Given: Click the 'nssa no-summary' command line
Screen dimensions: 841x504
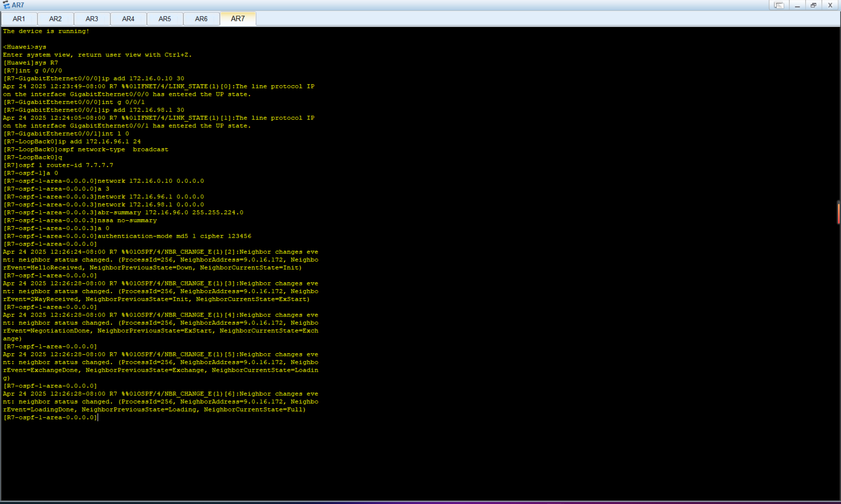Looking at the screenshot, I should tap(80, 221).
